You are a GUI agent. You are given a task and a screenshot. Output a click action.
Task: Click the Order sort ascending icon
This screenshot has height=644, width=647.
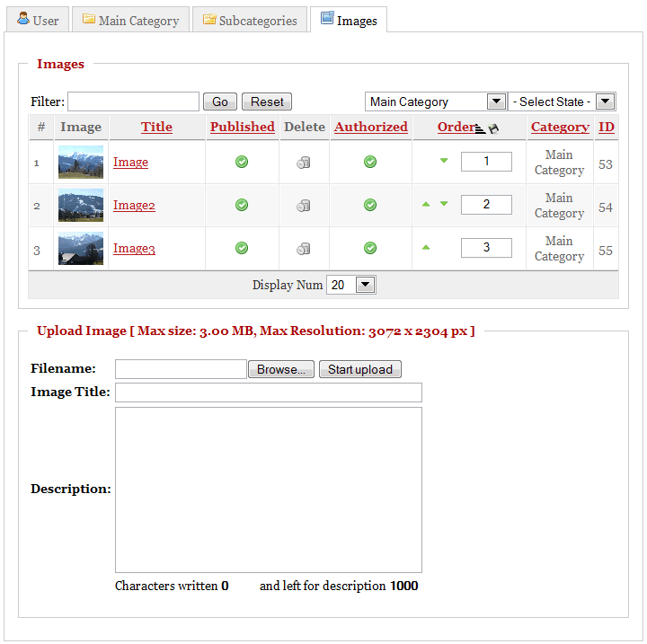[480, 129]
